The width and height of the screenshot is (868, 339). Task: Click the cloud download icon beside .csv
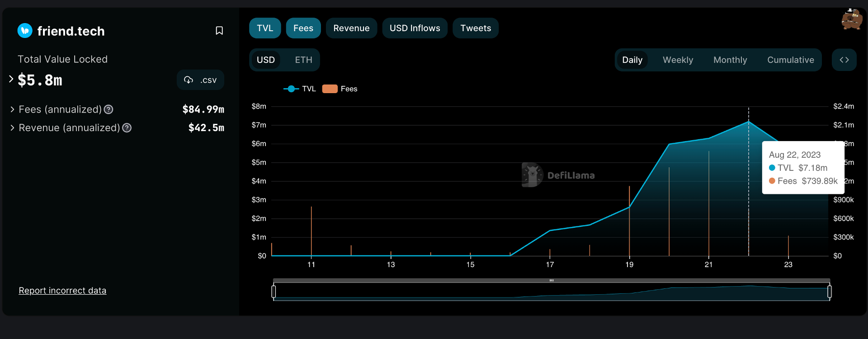point(189,80)
